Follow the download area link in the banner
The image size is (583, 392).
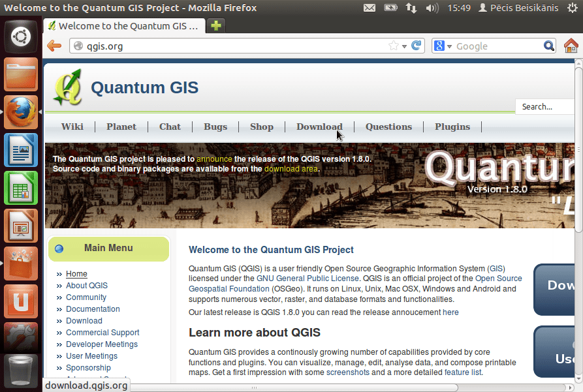[291, 169]
